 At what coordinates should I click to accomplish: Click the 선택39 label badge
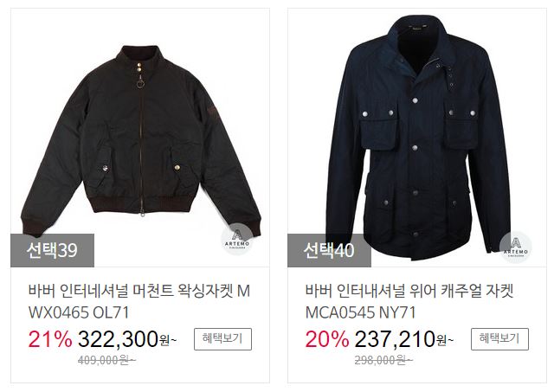point(52,250)
